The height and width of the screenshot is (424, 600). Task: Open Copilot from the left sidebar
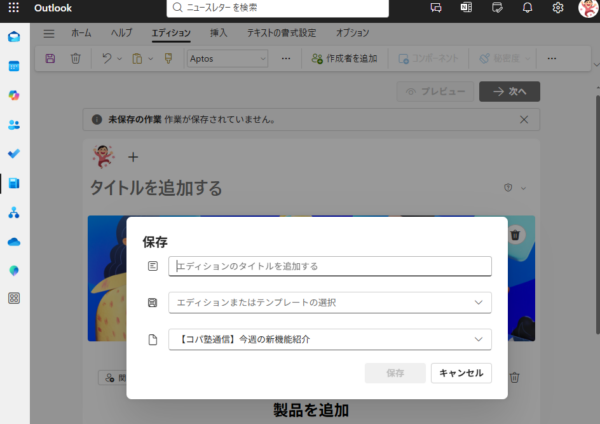[14, 95]
